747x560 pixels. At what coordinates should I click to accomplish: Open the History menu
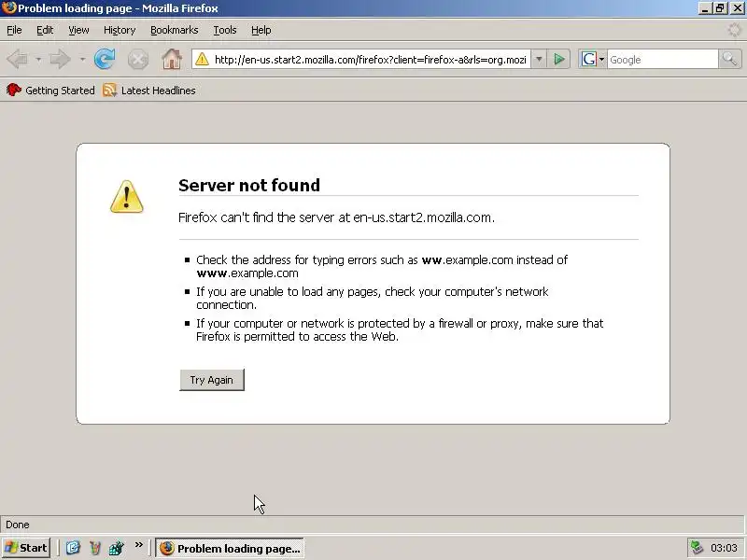pos(120,30)
